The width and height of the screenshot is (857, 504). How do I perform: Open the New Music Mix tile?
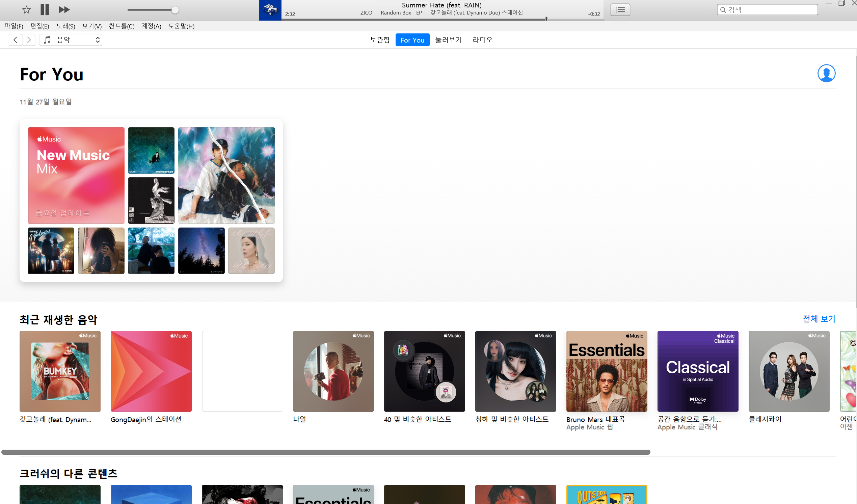click(76, 175)
